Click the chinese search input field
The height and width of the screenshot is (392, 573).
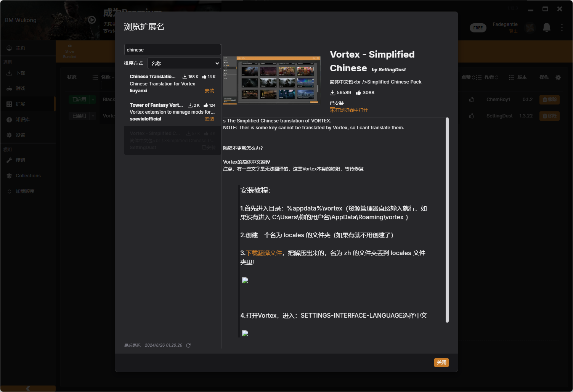coord(172,50)
